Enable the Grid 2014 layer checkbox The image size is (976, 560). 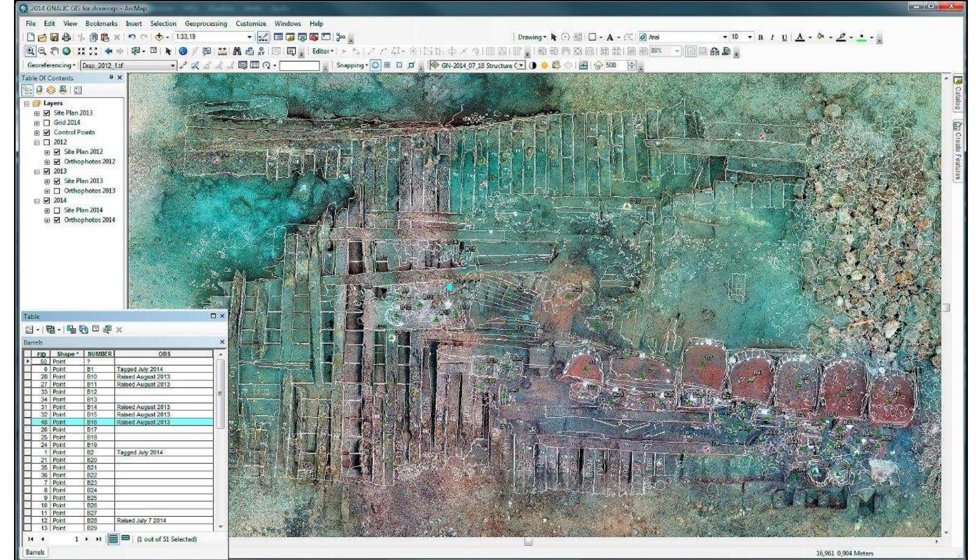47,123
